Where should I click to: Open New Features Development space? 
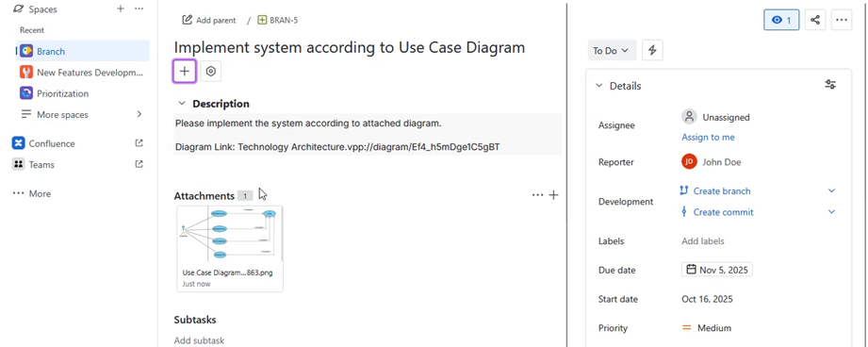pos(83,73)
